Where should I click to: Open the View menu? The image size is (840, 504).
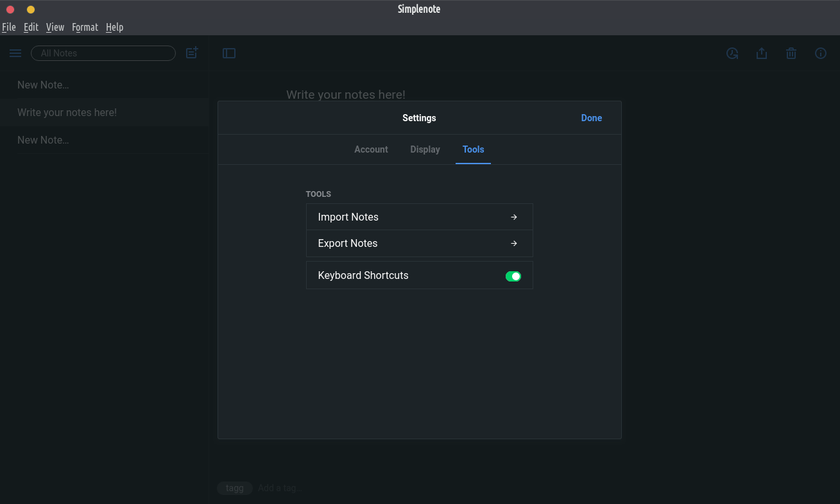(x=55, y=27)
